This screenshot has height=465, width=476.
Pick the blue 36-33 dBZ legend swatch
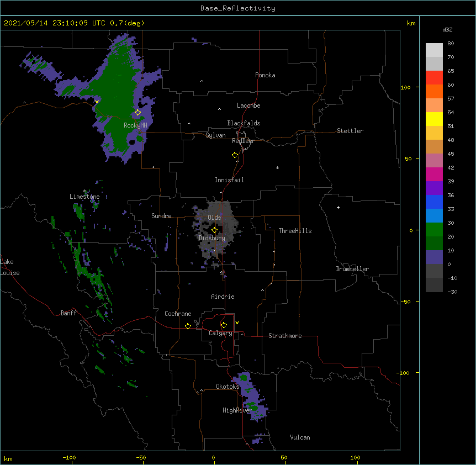pos(434,202)
